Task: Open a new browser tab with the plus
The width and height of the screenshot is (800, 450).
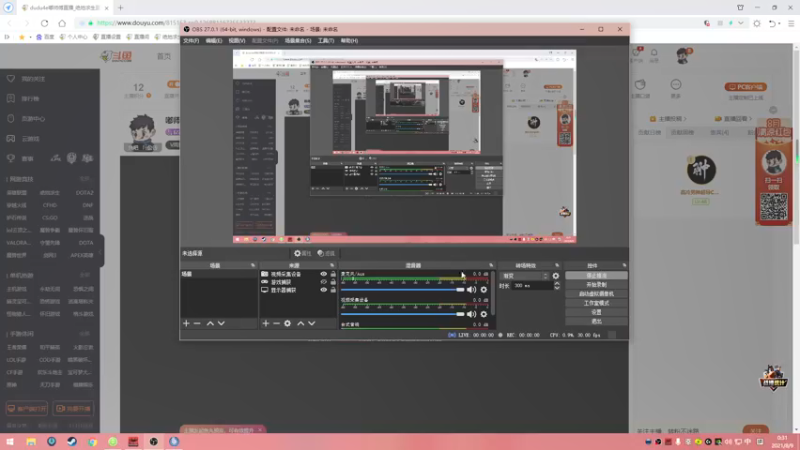Action: 120,8
